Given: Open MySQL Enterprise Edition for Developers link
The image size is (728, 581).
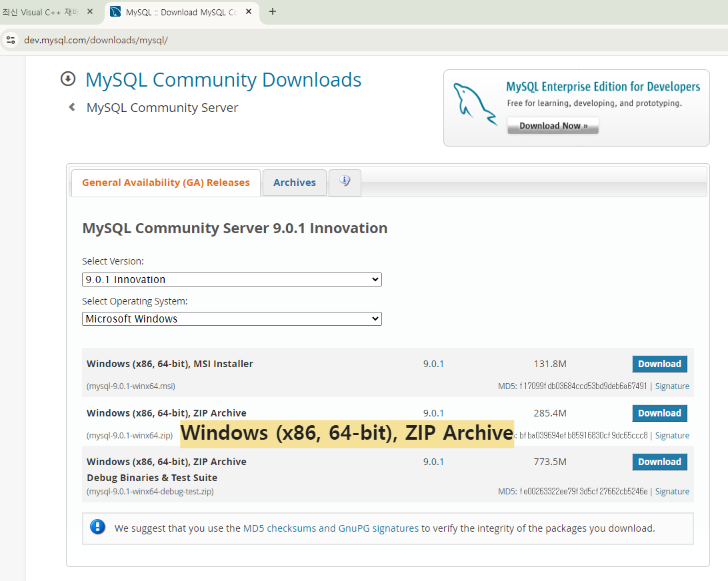Looking at the screenshot, I should [603, 87].
